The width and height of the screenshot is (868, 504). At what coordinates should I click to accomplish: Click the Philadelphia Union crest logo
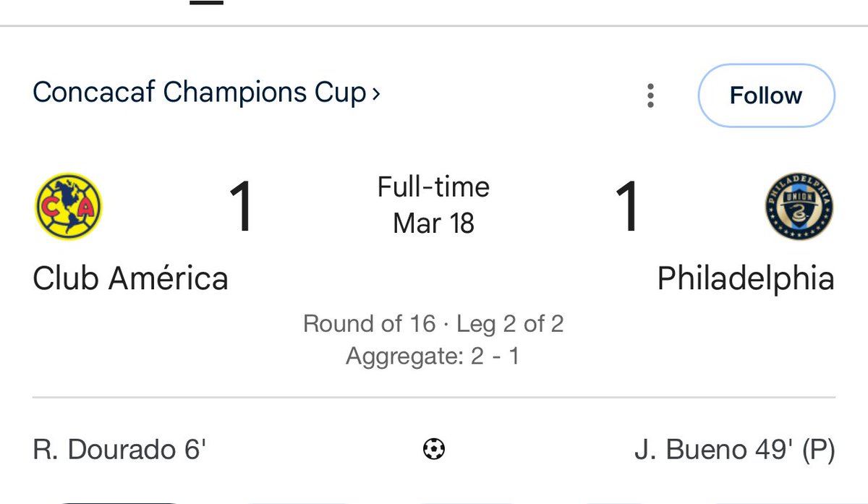click(x=799, y=206)
